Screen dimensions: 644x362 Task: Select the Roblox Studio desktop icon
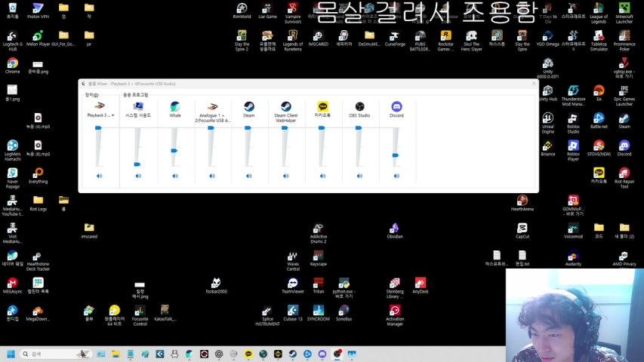573,123
